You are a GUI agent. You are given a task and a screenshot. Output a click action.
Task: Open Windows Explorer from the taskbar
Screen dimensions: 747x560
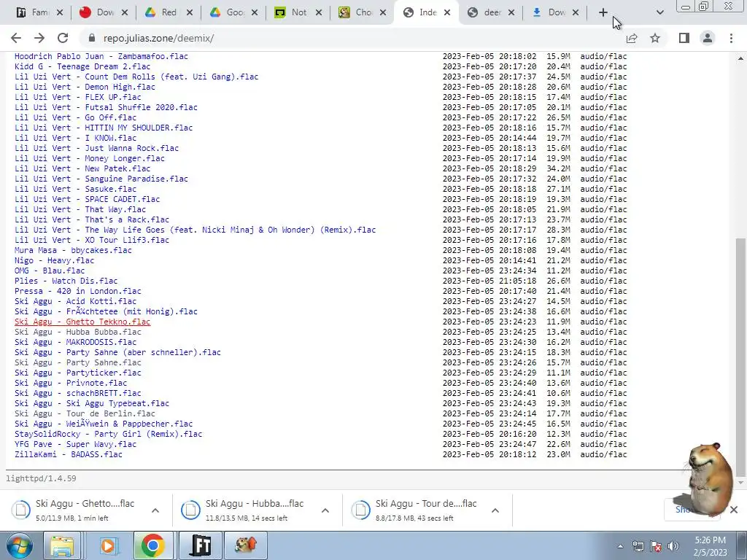(x=61, y=545)
